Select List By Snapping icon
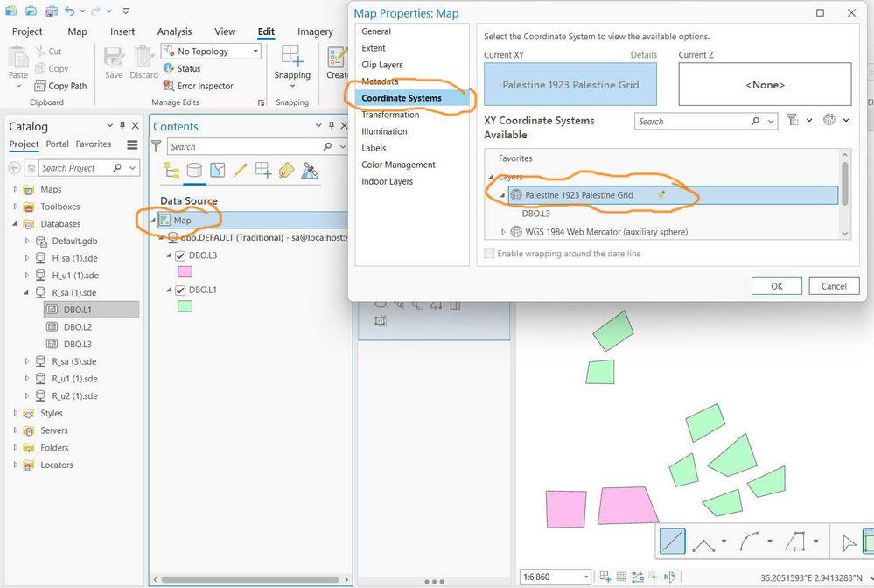 263,170
